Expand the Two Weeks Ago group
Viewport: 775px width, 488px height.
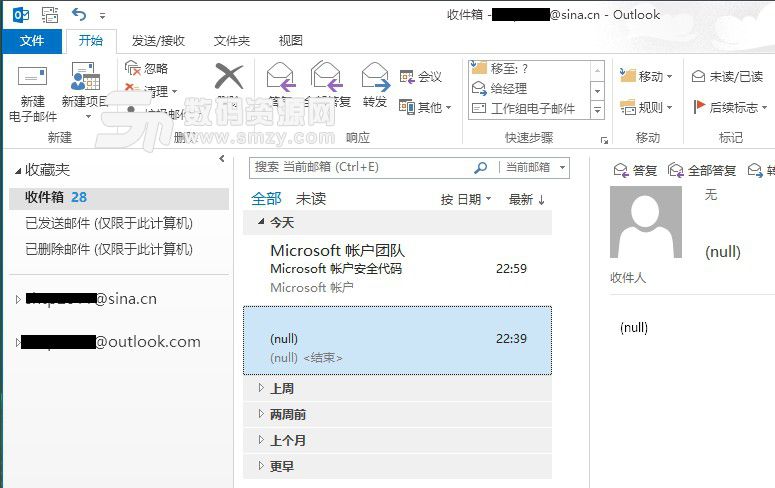click(x=261, y=414)
